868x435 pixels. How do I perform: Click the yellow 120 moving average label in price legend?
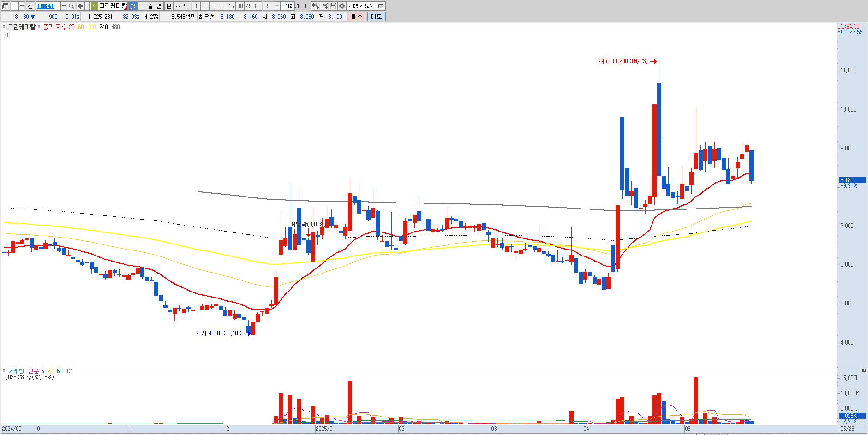(x=91, y=27)
